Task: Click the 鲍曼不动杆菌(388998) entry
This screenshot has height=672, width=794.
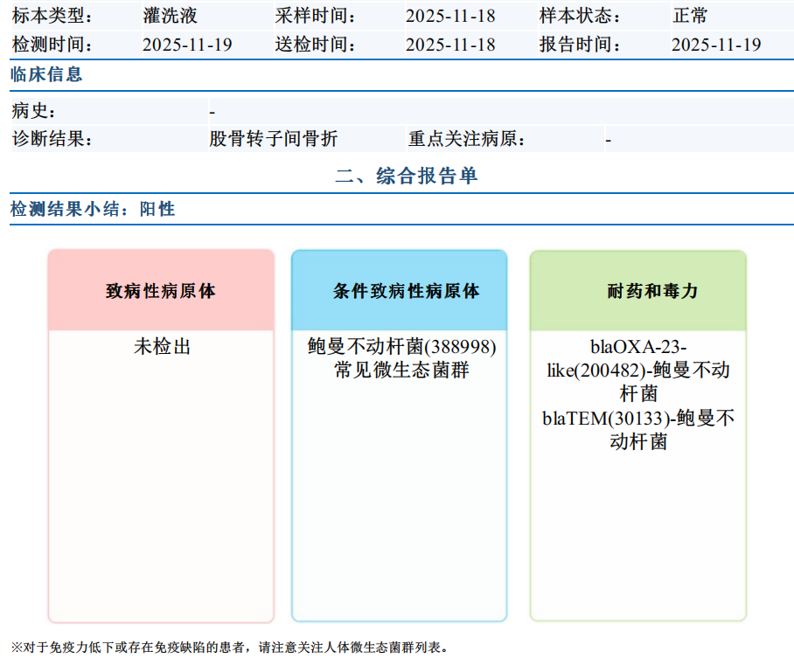Action: coord(401,347)
